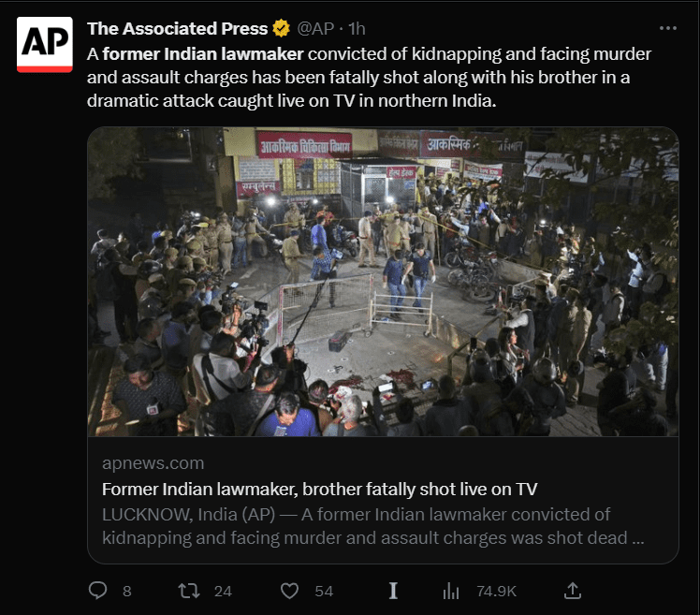This screenshot has width=700, height=615.
Task: Like the tweet with the heart icon
Action: pos(290,591)
